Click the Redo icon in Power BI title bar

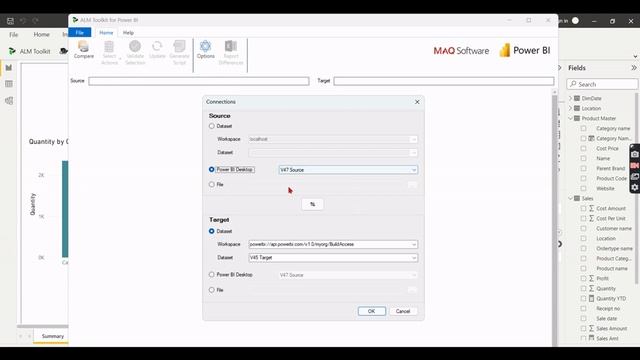[x=35, y=20]
